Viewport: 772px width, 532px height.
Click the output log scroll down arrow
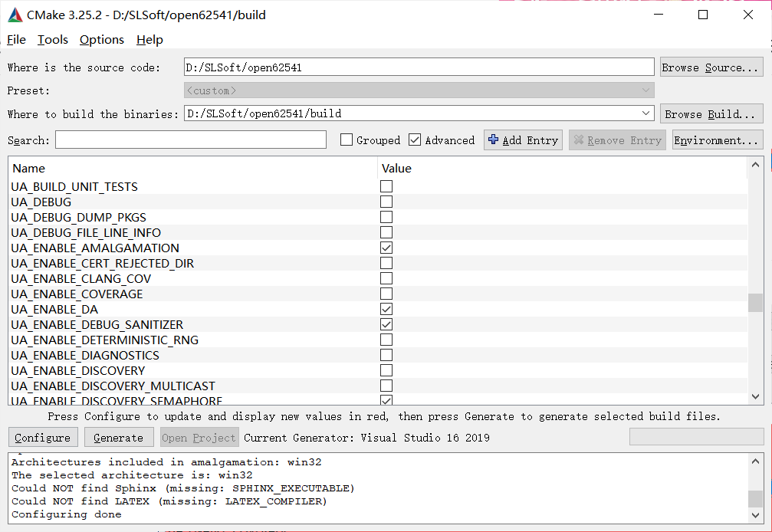pyautogui.click(x=755, y=515)
